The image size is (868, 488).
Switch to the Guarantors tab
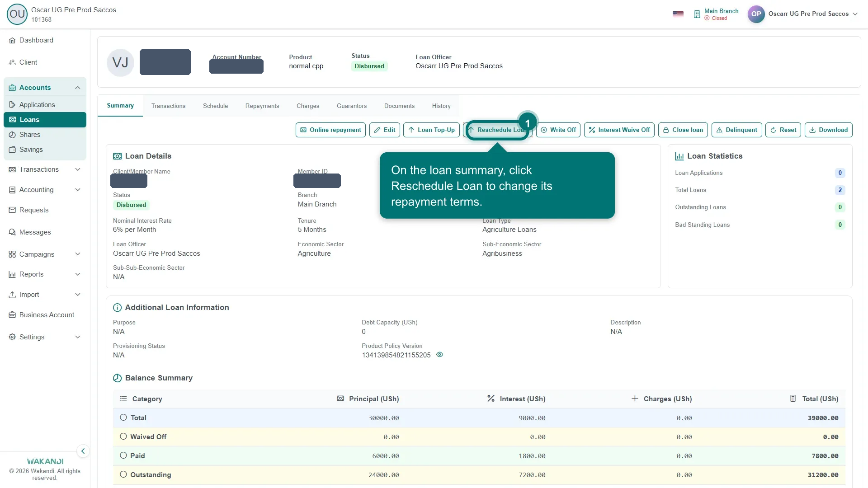point(352,106)
